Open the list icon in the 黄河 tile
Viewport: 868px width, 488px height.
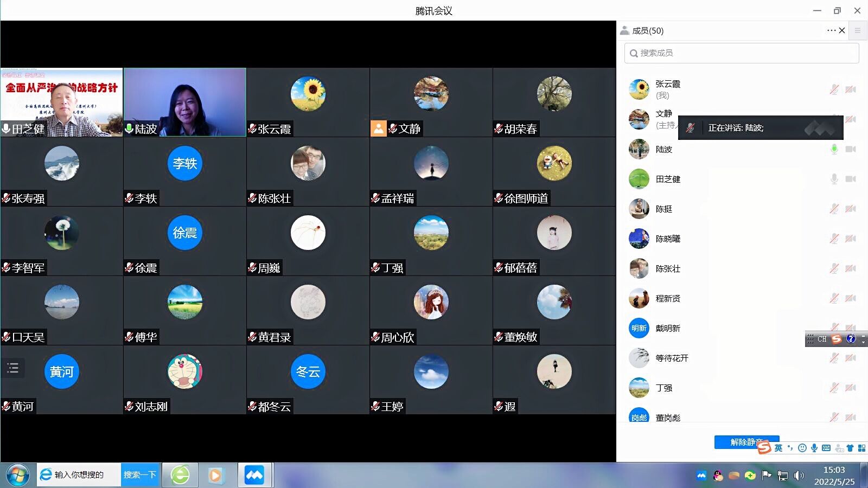tap(13, 368)
